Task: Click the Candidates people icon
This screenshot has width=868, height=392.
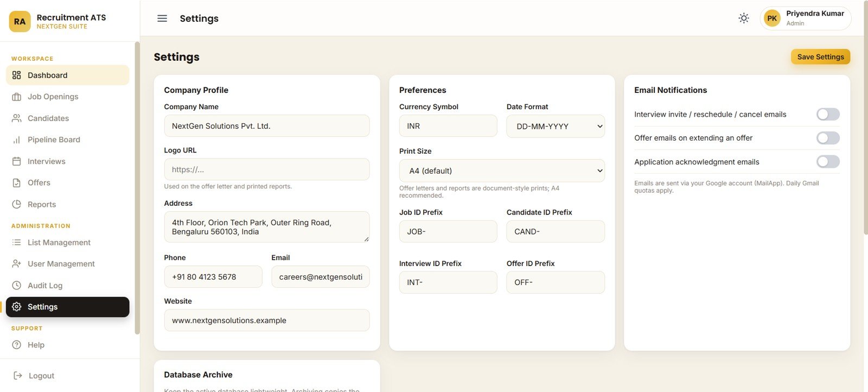Action: tap(17, 118)
